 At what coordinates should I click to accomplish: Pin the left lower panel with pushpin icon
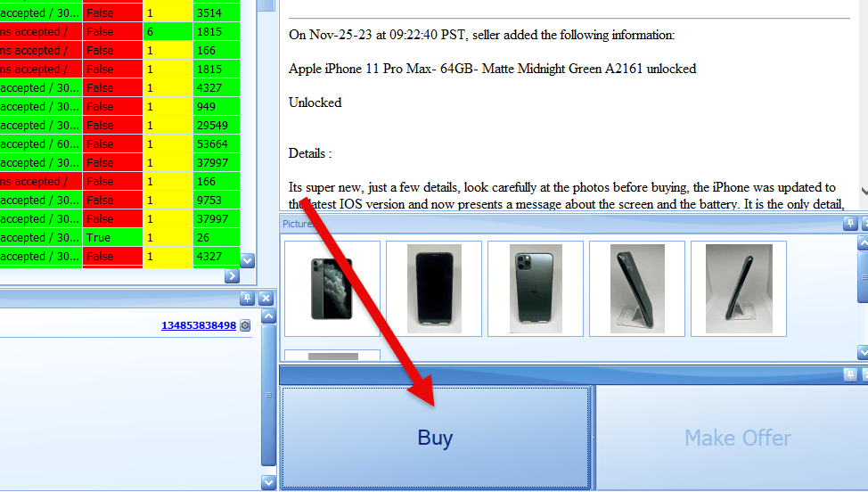pos(247,299)
